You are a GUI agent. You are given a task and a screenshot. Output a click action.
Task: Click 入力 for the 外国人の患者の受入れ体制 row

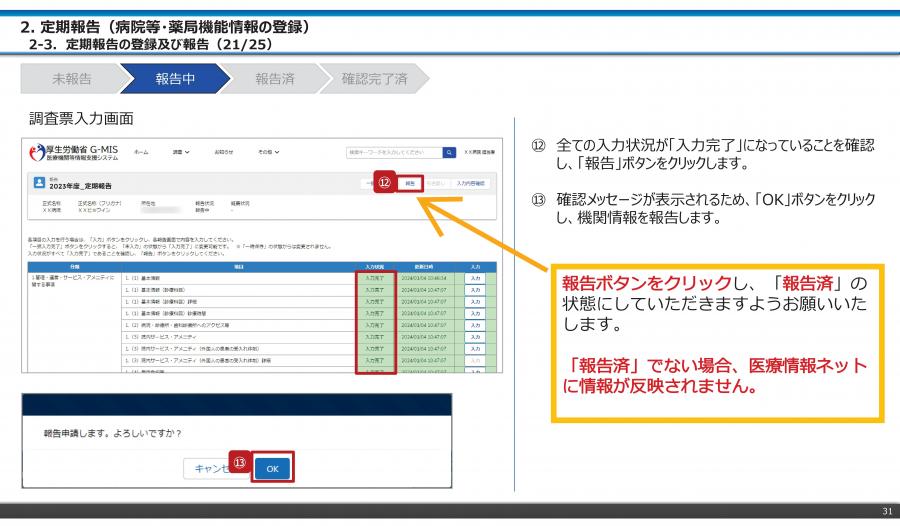click(x=475, y=349)
